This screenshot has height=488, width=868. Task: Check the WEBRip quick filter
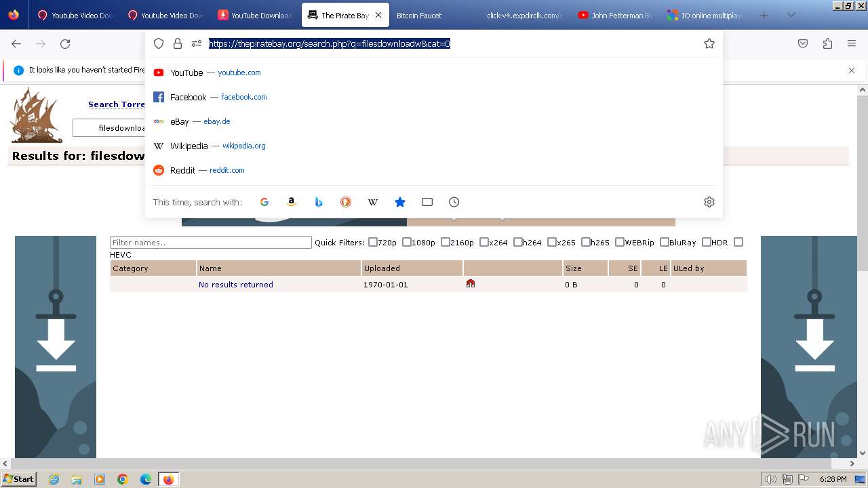pos(620,242)
